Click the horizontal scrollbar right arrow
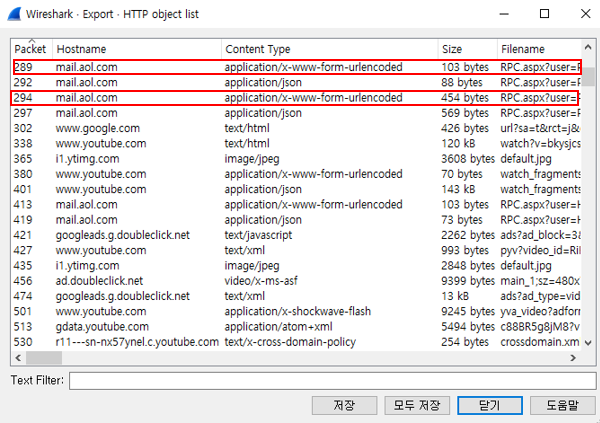The width and height of the screenshot is (600, 423). coord(573,358)
